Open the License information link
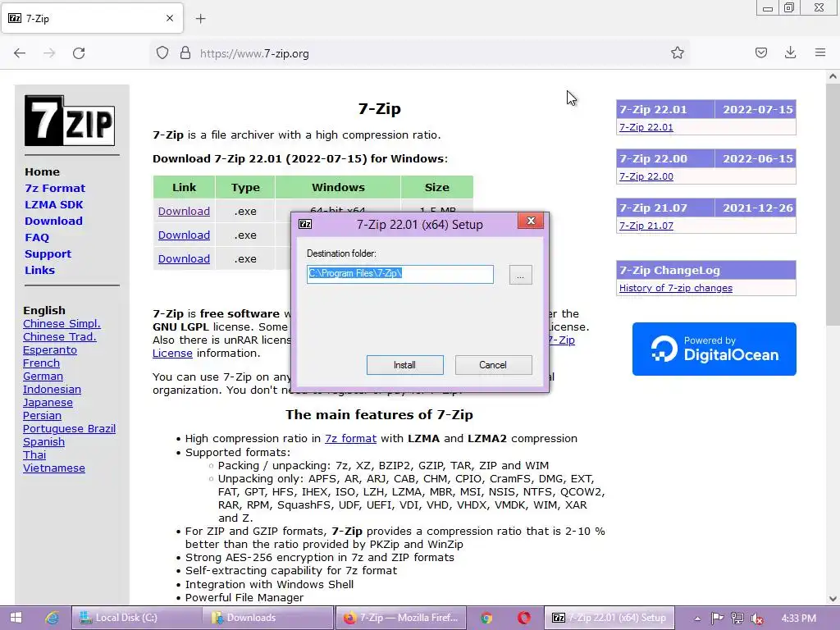840x630 pixels. pos(172,353)
